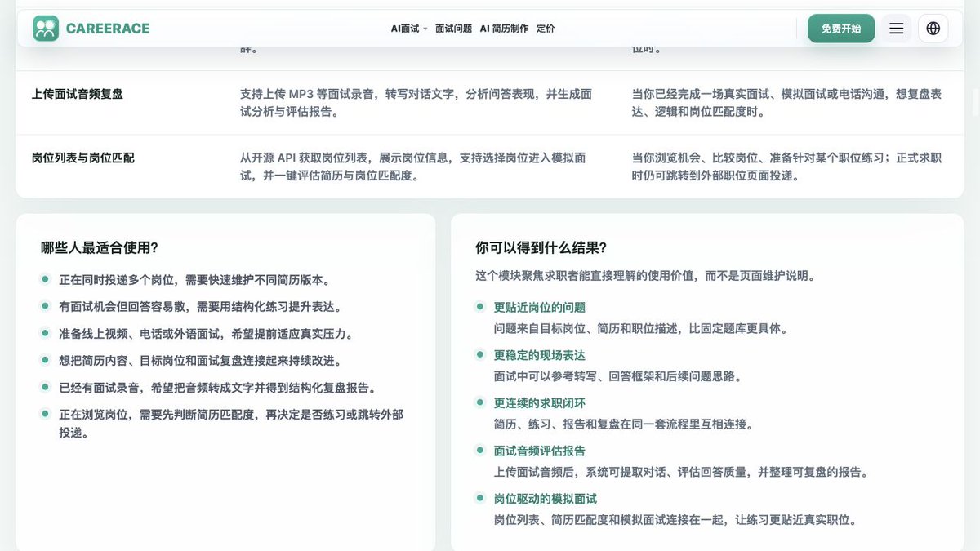
Task: Click the 更贴近岗位的问题 result title
Action: click(x=540, y=308)
